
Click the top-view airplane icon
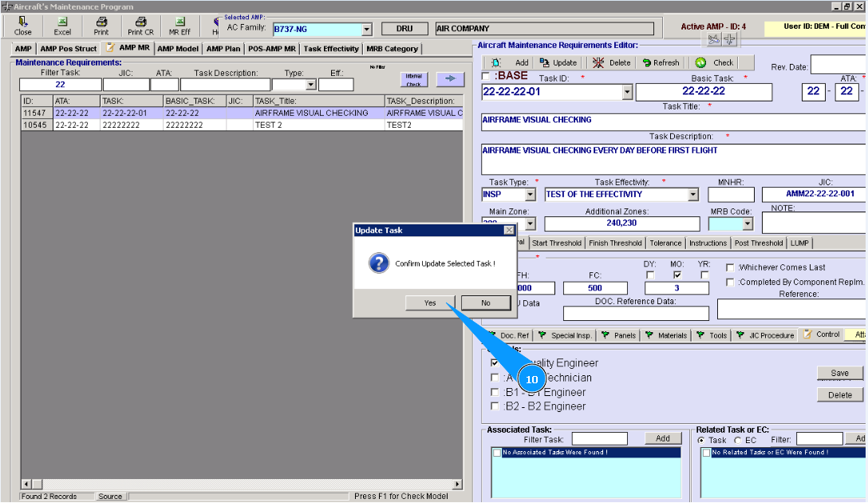(730, 39)
